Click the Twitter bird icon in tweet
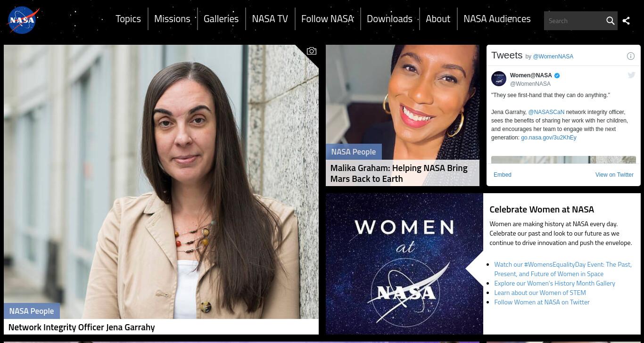644x343 pixels. coord(631,75)
